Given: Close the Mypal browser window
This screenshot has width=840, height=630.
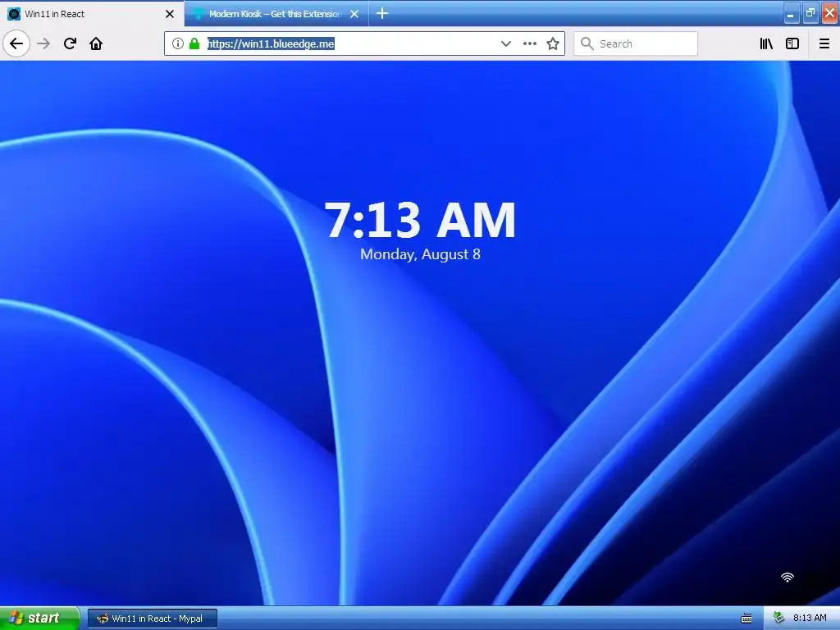Looking at the screenshot, I should [830, 13].
